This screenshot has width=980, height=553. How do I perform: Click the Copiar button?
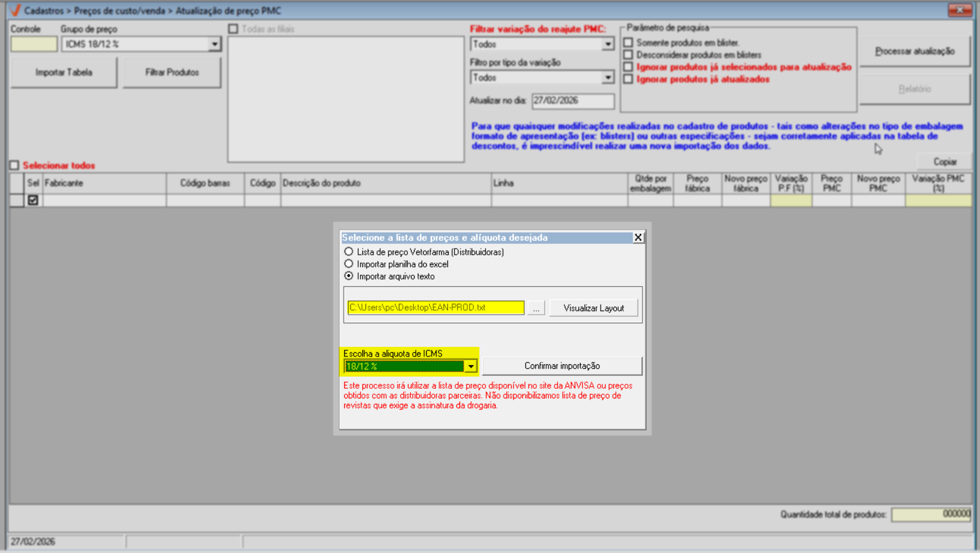point(945,162)
